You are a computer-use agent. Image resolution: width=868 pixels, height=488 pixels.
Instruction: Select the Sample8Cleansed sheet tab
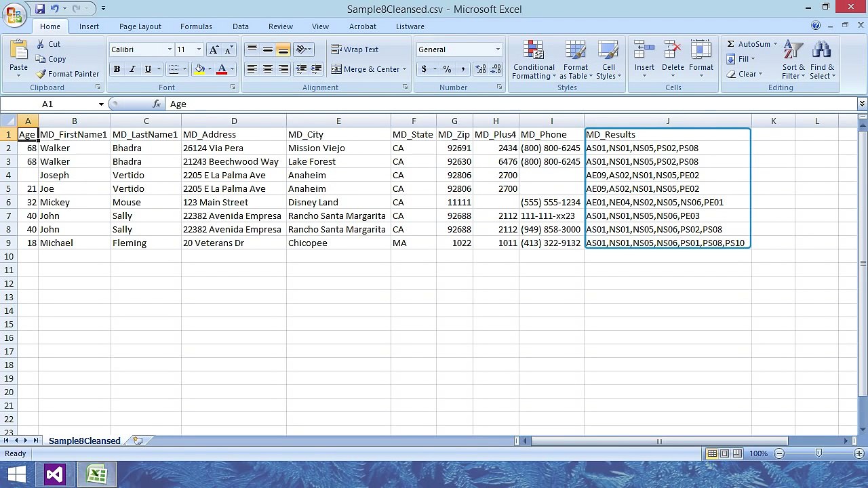84,441
